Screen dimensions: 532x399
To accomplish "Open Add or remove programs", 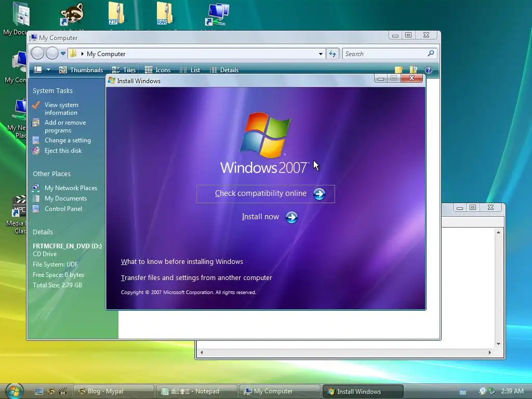I will pyautogui.click(x=65, y=126).
